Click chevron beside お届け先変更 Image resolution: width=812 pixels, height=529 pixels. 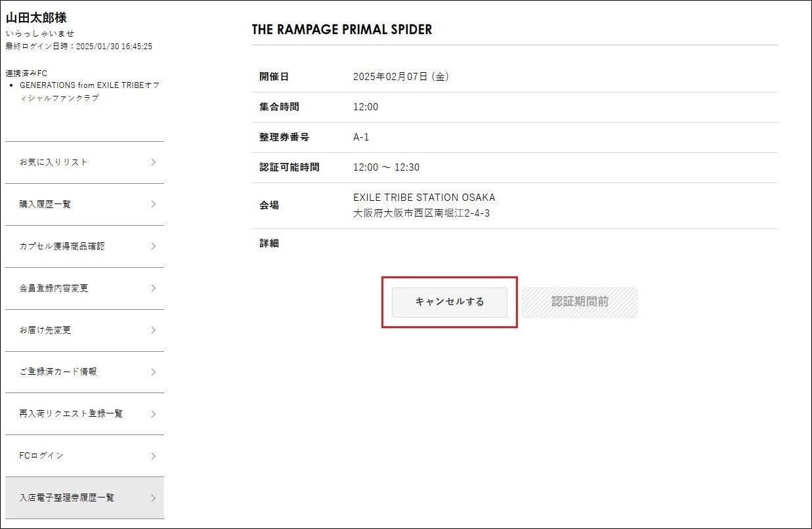pyautogui.click(x=153, y=330)
